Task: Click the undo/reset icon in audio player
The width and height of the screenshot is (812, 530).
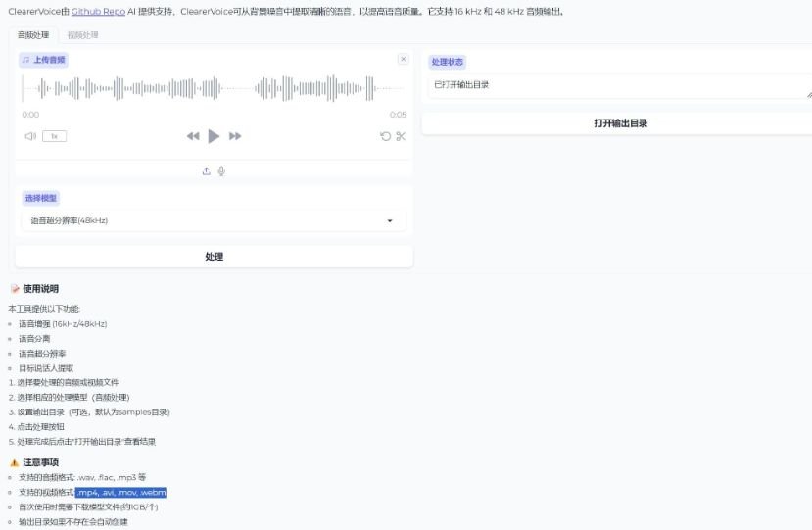Action: coord(385,136)
